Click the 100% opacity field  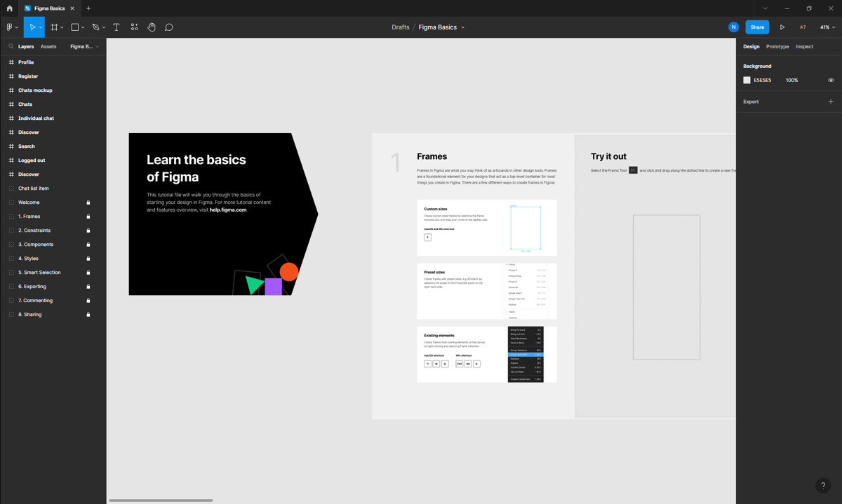pyautogui.click(x=792, y=81)
